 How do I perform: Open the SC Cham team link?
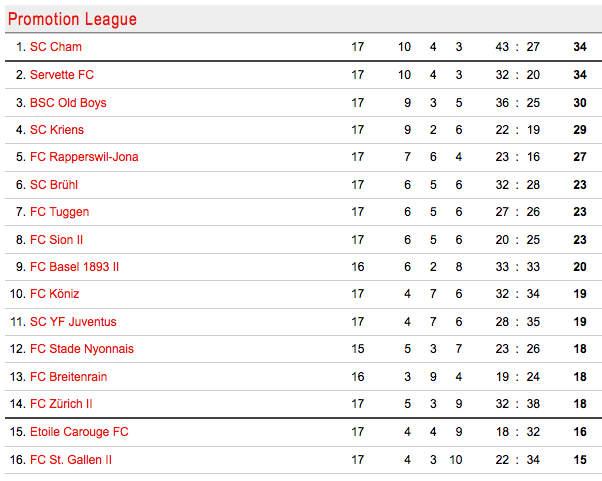point(56,47)
